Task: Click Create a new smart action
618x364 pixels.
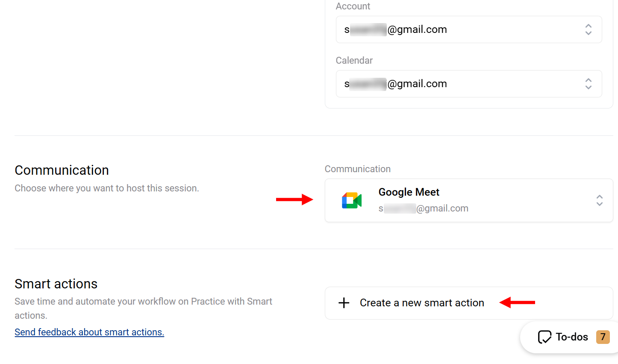Action: tap(421, 302)
